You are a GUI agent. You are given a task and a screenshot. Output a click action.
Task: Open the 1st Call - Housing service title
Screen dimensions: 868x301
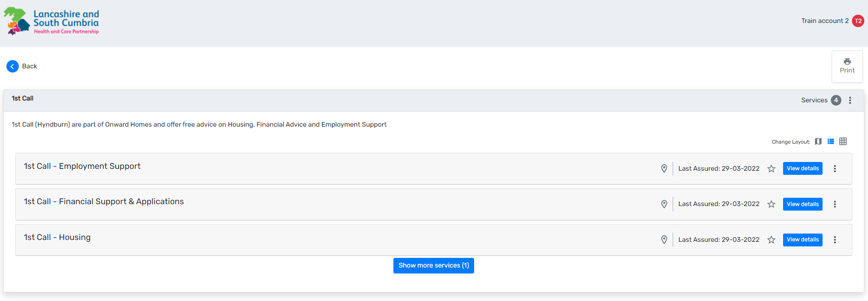click(57, 238)
